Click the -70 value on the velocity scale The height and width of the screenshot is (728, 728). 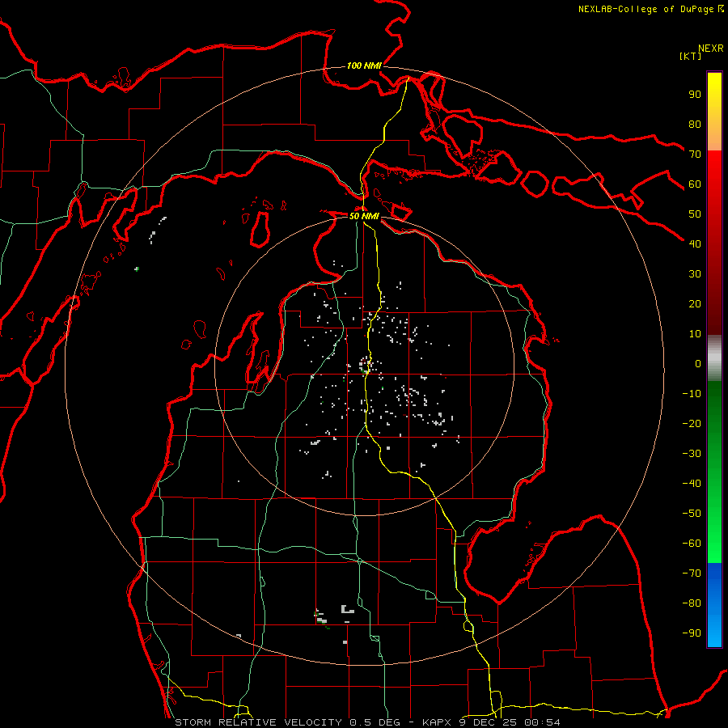tap(692, 574)
